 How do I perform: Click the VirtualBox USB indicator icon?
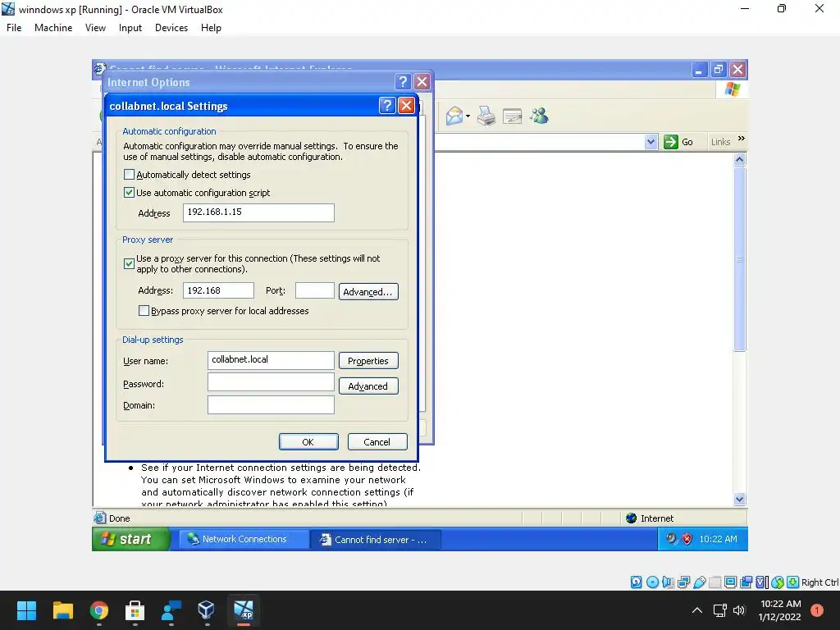(x=699, y=582)
